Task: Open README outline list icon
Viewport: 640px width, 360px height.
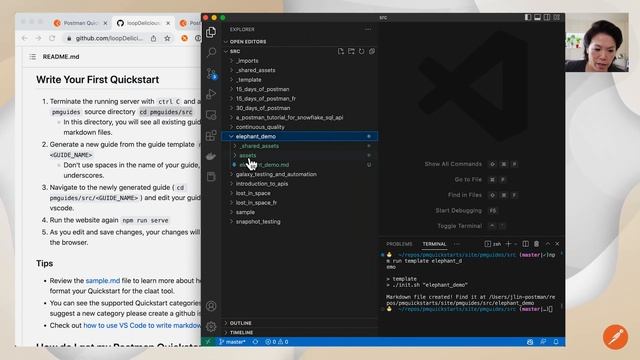Action: pos(33,57)
